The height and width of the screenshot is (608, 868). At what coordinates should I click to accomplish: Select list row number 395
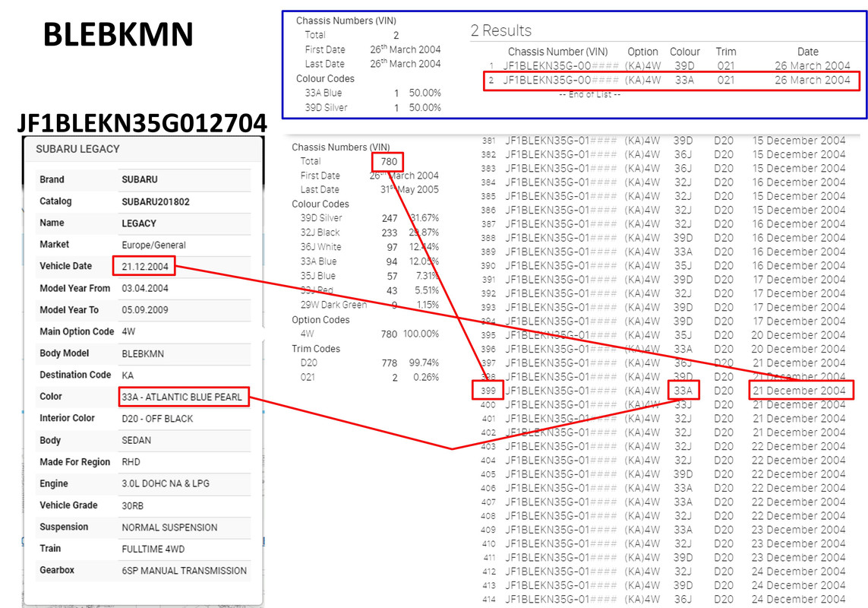tap(663, 335)
